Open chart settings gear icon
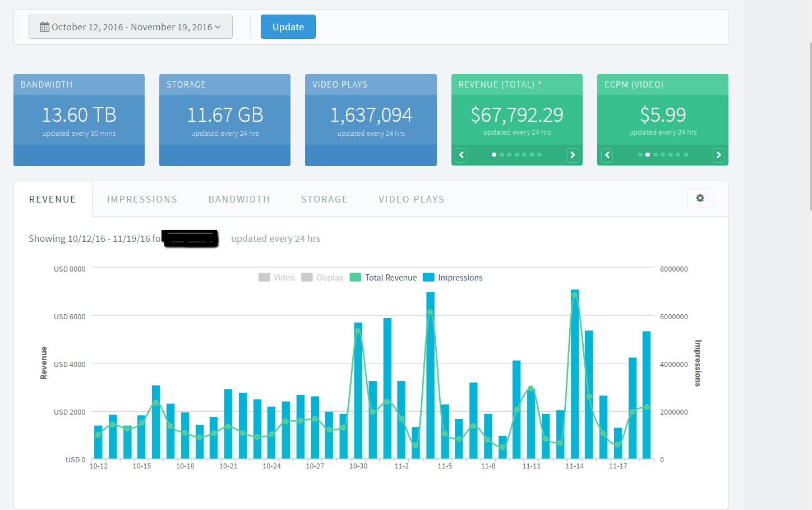This screenshot has width=812, height=510. tap(700, 198)
